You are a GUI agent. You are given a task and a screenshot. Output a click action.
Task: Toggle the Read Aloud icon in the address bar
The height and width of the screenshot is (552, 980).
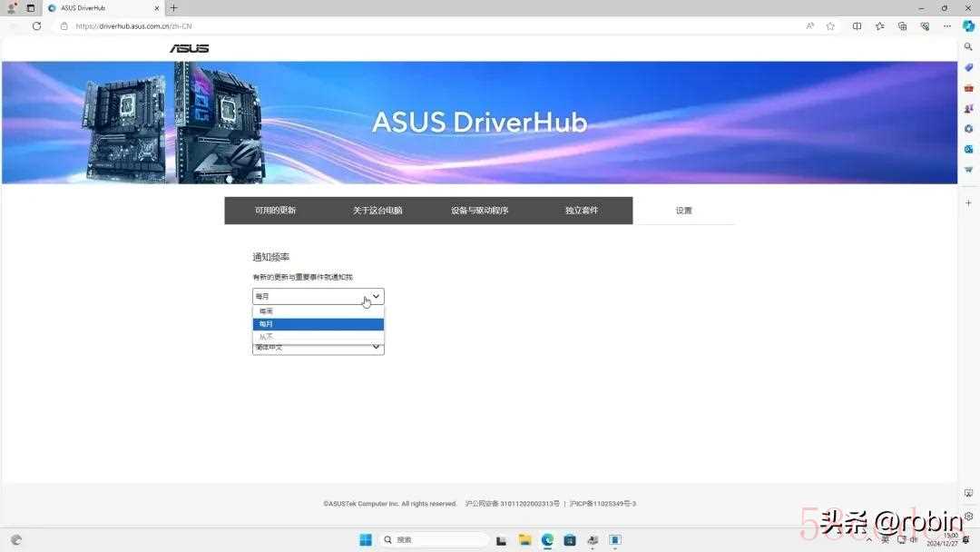(810, 26)
